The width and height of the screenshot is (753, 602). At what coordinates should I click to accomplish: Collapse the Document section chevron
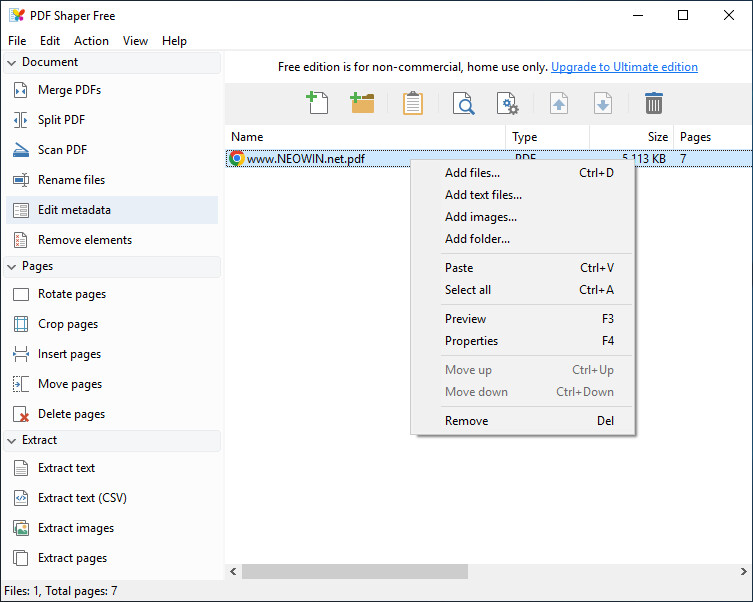tap(12, 63)
